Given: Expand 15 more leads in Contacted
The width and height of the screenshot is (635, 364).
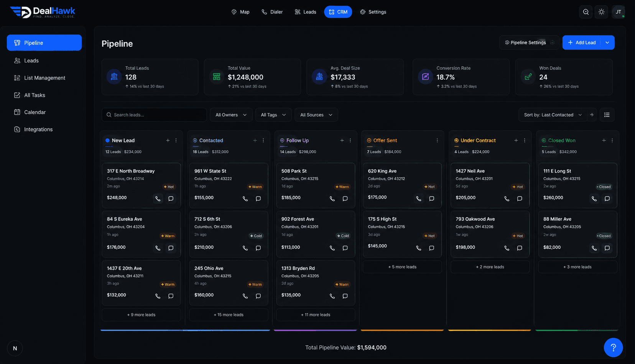Looking at the screenshot, I should [229, 315].
